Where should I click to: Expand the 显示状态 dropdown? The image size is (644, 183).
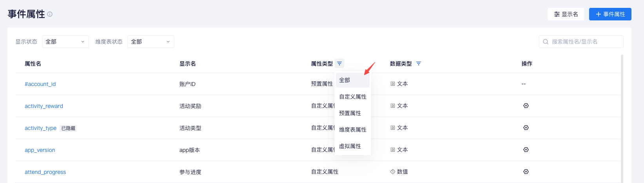click(65, 42)
